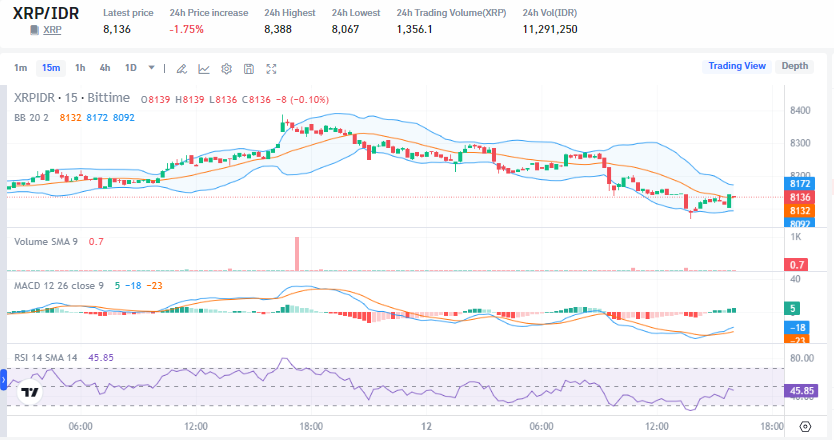This screenshot has width=834, height=440.
Task: Click the XRP coin icon
Action: click(35, 30)
